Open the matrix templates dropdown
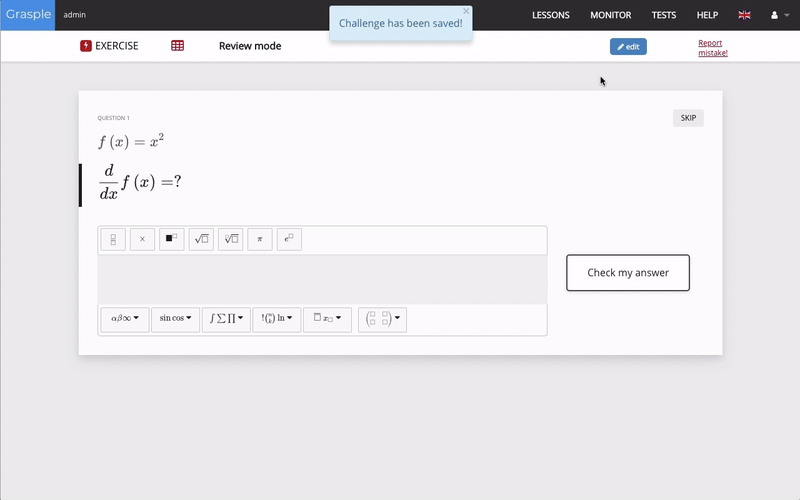This screenshot has width=800, height=500. point(382,319)
